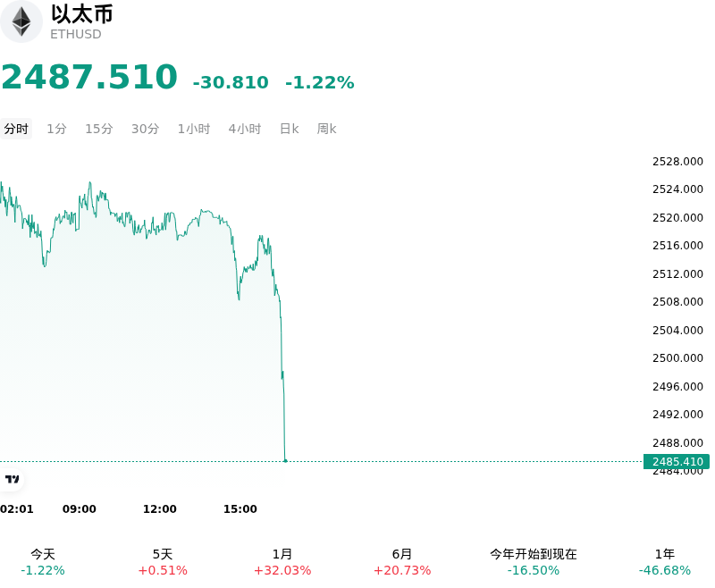Viewport: 715px width, 588px height.
Task: Choose the 30分 interval tab
Action: tap(145, 129)
